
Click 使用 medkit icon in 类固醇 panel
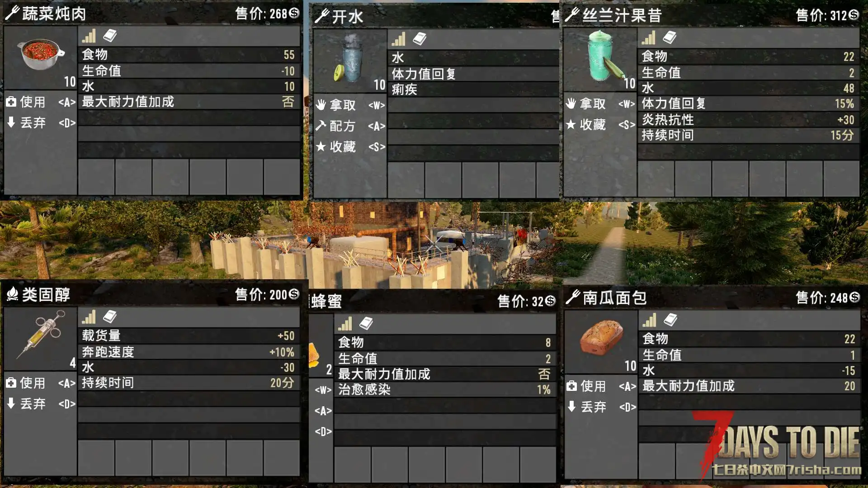tap(11, 384)
